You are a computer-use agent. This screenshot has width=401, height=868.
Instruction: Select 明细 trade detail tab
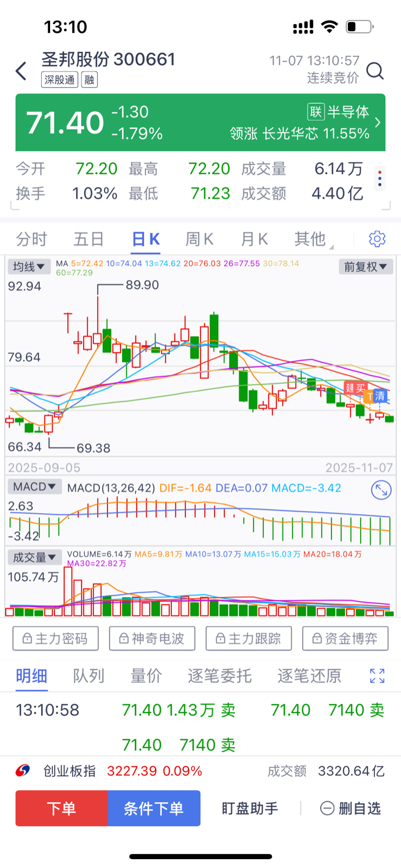(31, 676)
